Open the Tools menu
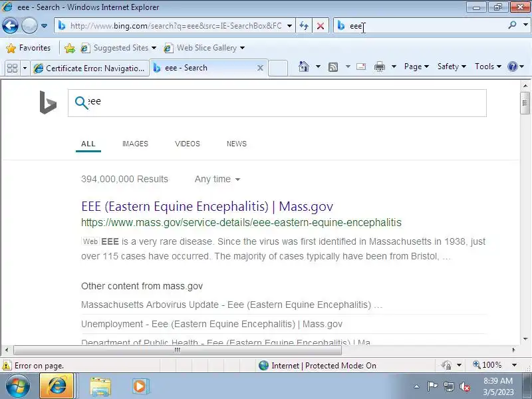 click(488, 66)
